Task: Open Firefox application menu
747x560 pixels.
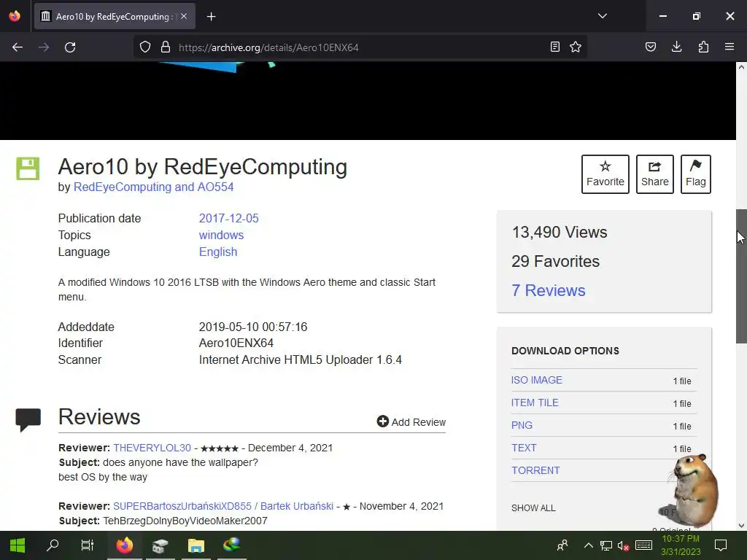Action: click(x=729, y=47)
